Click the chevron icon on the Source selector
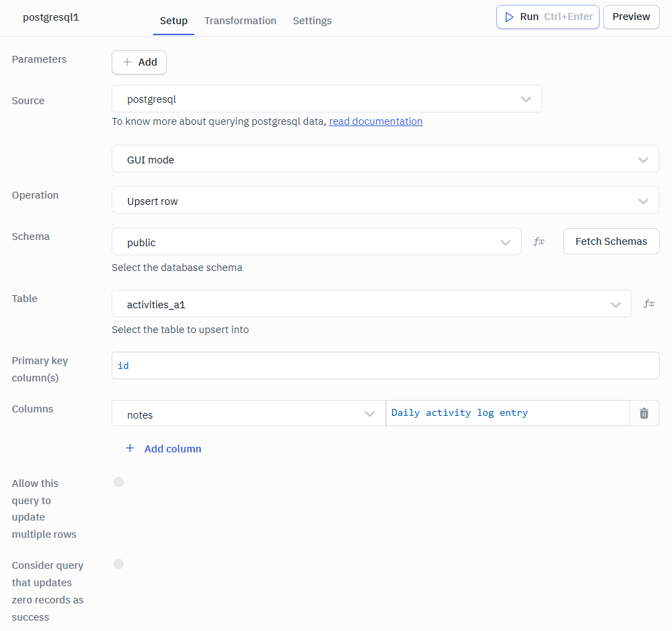 click(526, 99)
